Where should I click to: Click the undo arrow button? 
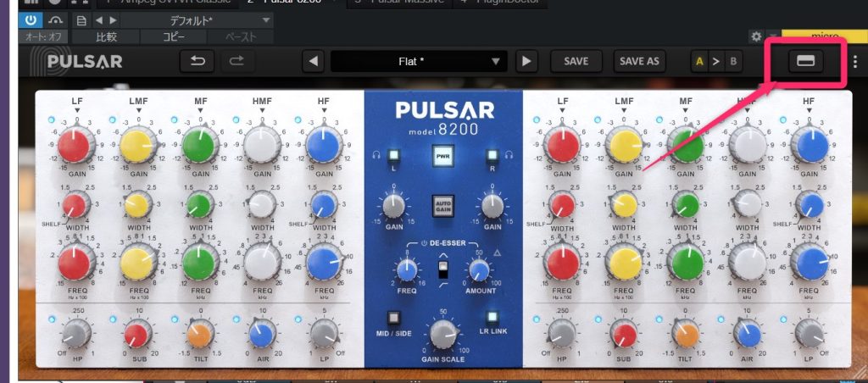click(x=197, y=62)
